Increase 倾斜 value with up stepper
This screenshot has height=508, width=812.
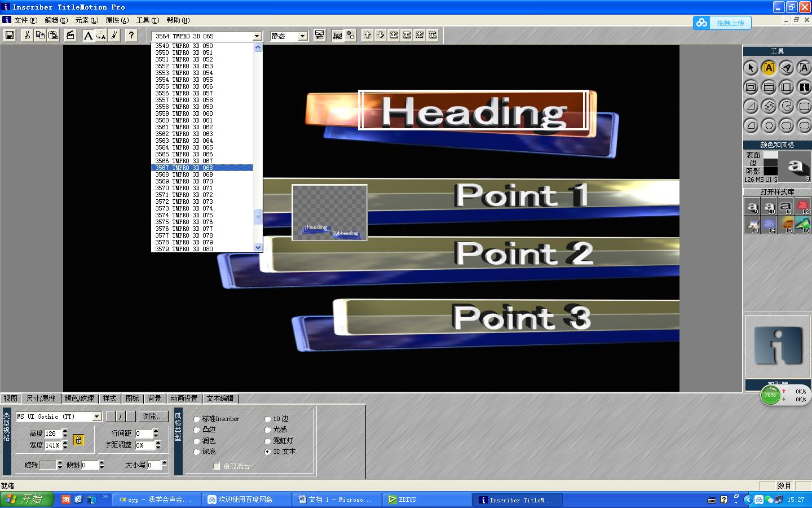(101, 463)
